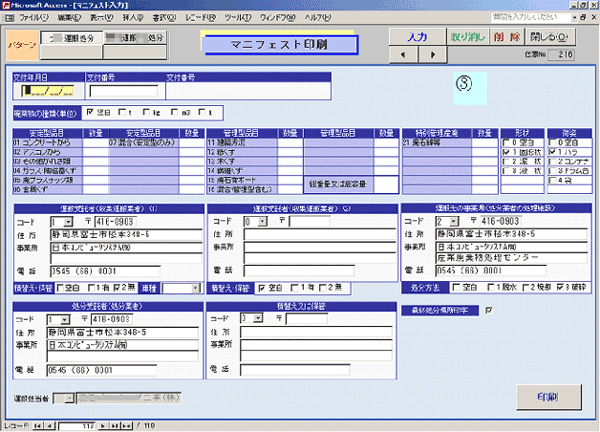The width and height of the screenshot is (600, 432).
Task: Open the 車種 dropdown
Action: [196, 288]
